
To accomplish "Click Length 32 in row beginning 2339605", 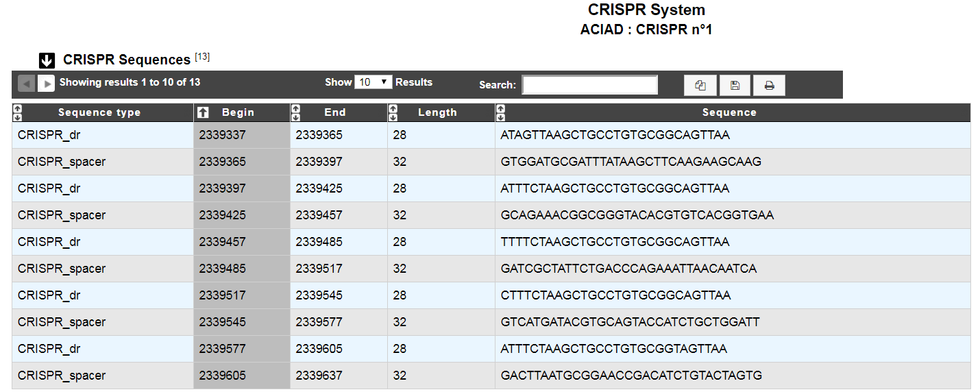I will 400,376.
